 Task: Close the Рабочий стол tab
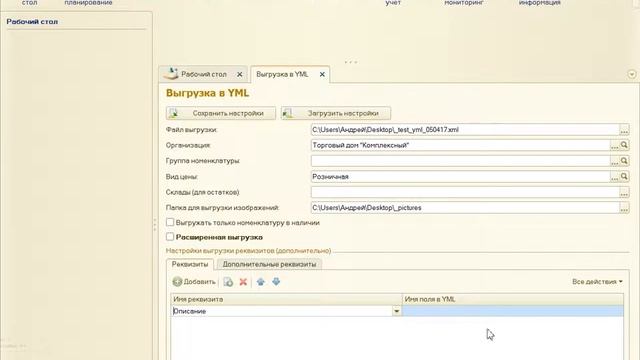(240, 74)
